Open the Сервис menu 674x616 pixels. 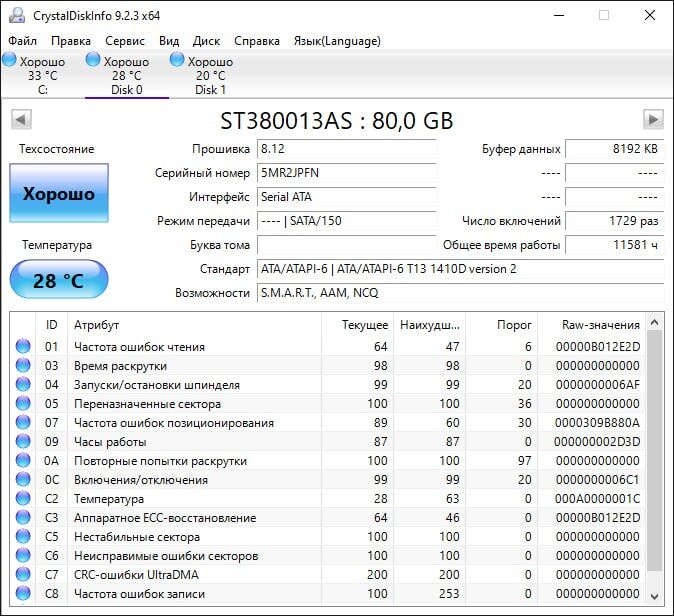click(125, 41)
